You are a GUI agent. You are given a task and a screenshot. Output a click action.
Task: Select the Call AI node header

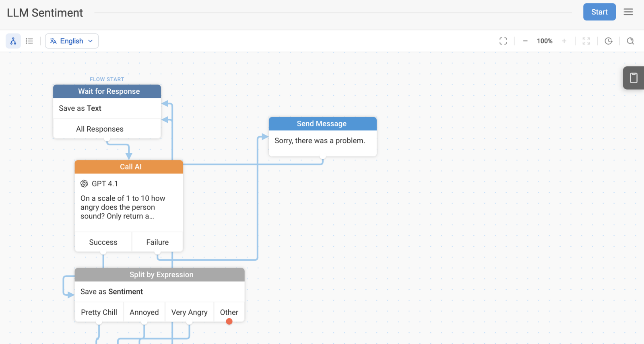129,167
